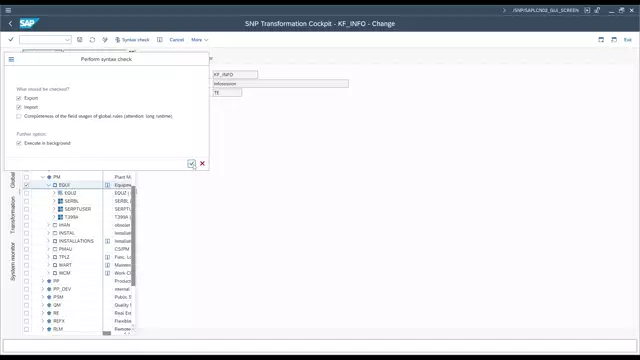Select the REFX tree item
640x360 pixels.
[59, 321]
